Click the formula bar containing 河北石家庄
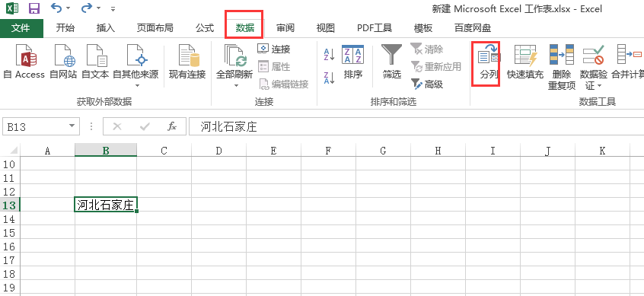 tap(416, 126)
